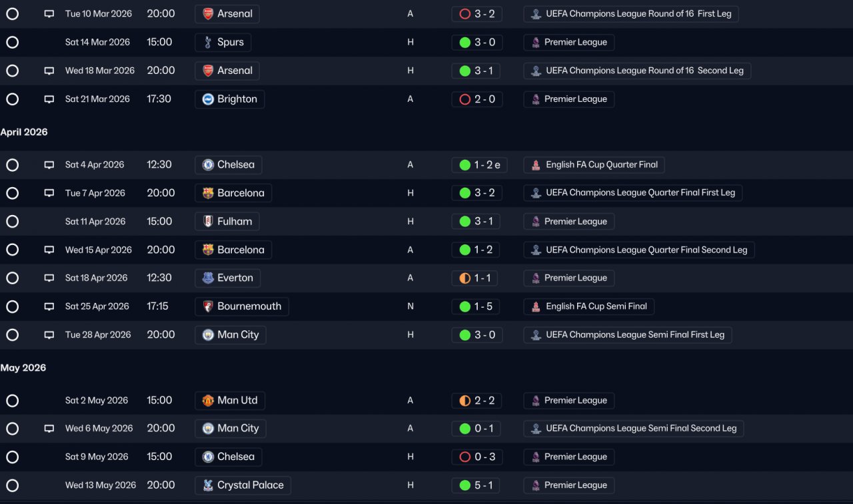
Task: Click the TV icon next to Brighton fixture
Action: point(49,99)
